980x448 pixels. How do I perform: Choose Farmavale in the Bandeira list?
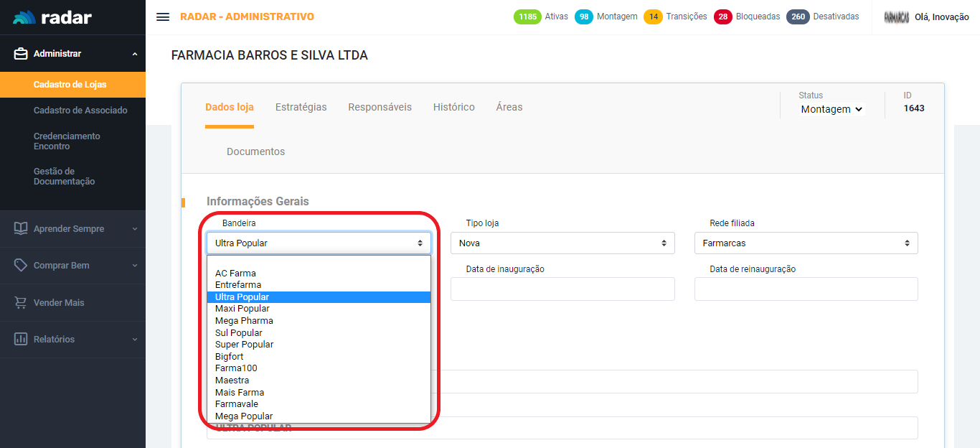[x=238, y=404]
